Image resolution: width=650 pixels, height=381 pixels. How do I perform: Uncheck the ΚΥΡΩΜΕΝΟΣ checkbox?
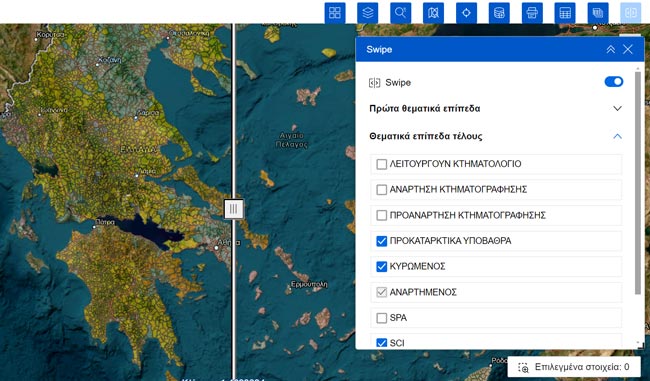381,267
